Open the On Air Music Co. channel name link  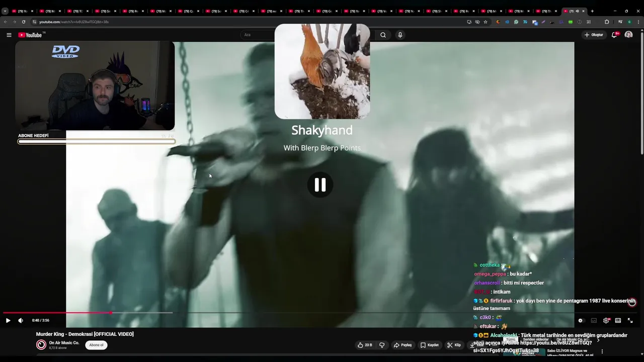click(x=64, y=343)
